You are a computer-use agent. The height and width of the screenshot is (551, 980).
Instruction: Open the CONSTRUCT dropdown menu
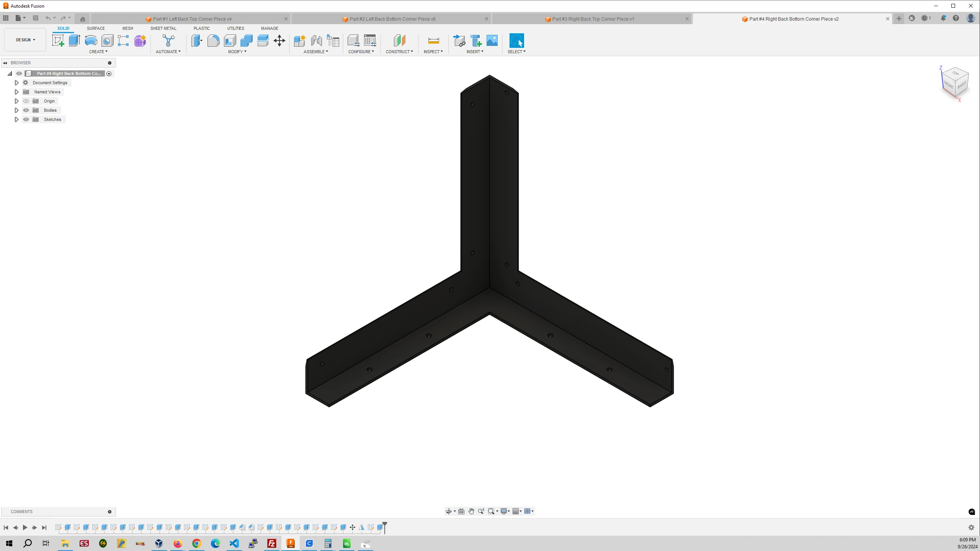coord(399,52)
